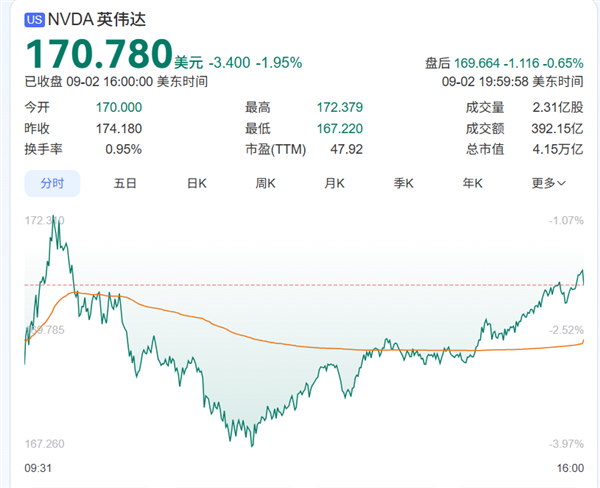
Task: Click the -1.95% change percentage
Action: (282, 63)
